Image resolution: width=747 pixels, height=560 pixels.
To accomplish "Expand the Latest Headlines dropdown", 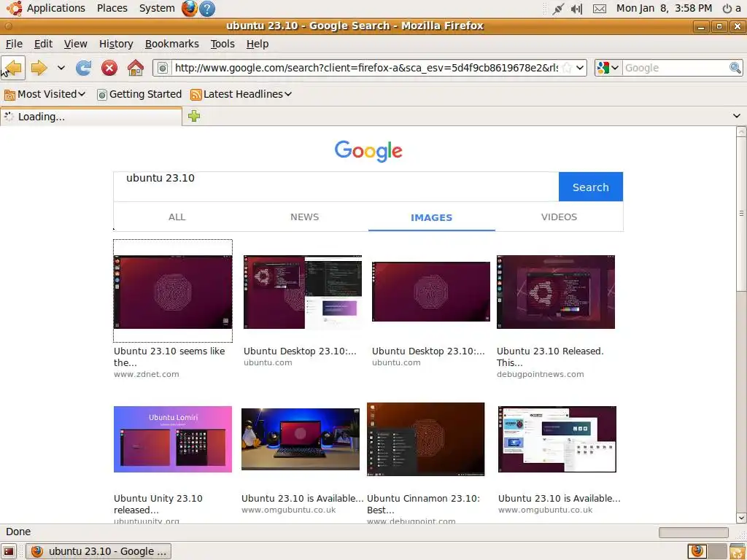I will coord(287,94).
